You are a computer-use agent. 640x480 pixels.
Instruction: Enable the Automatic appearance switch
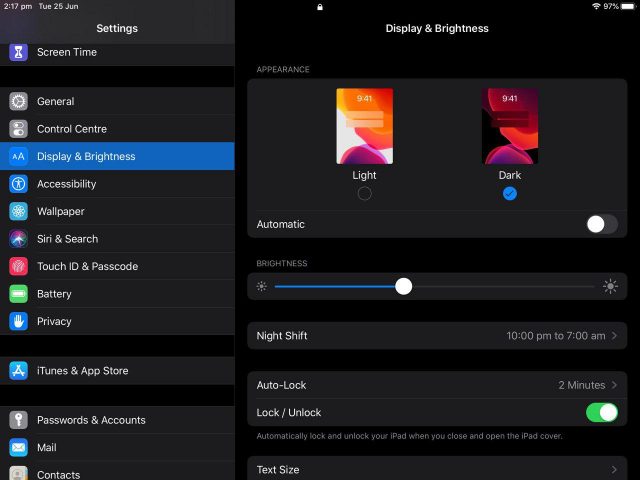tap(602, 224)
